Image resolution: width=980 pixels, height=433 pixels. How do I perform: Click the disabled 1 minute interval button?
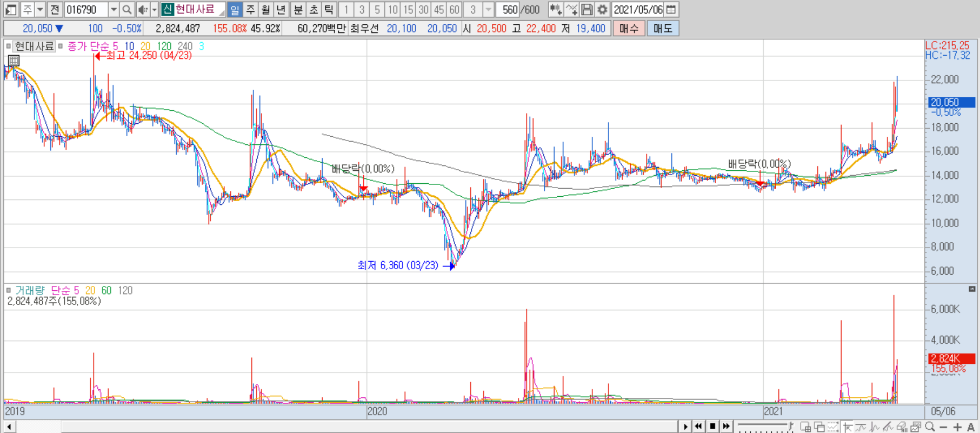tap(346, 10)
